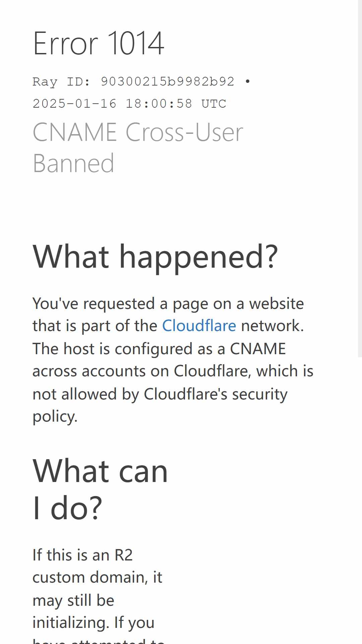
Task: Select the Ray ID value 90300215b9982b92
Action: (167, 82)
